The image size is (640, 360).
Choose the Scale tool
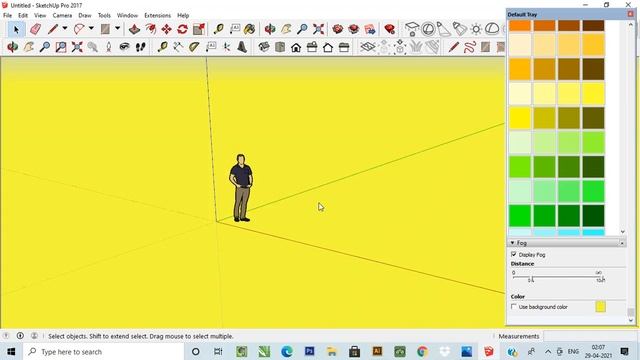[199, 29]
